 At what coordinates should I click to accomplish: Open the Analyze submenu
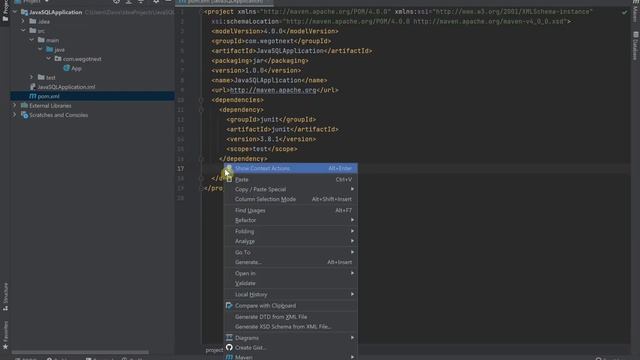pos(291,241)
